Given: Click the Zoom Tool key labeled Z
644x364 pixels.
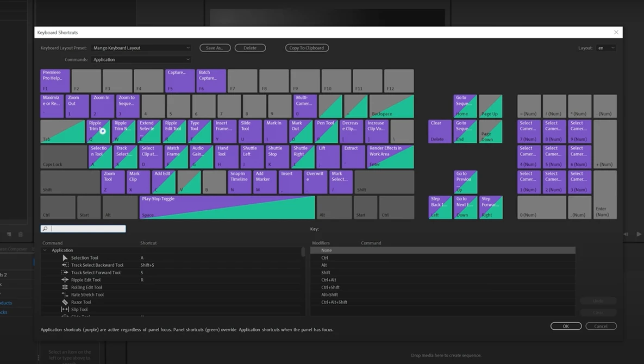Looking at the screenshot, I should (113, 182).
